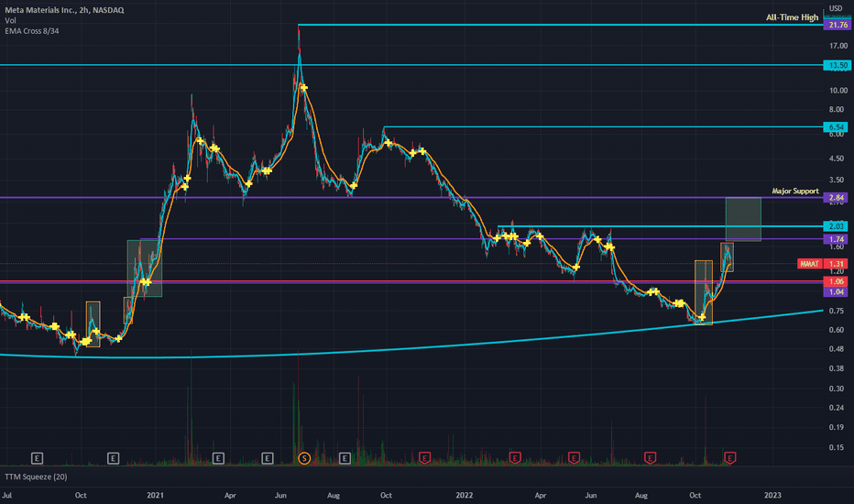
Task: Click the 6.54 price label
Action: pyautogui.click(x=836, y=127)
